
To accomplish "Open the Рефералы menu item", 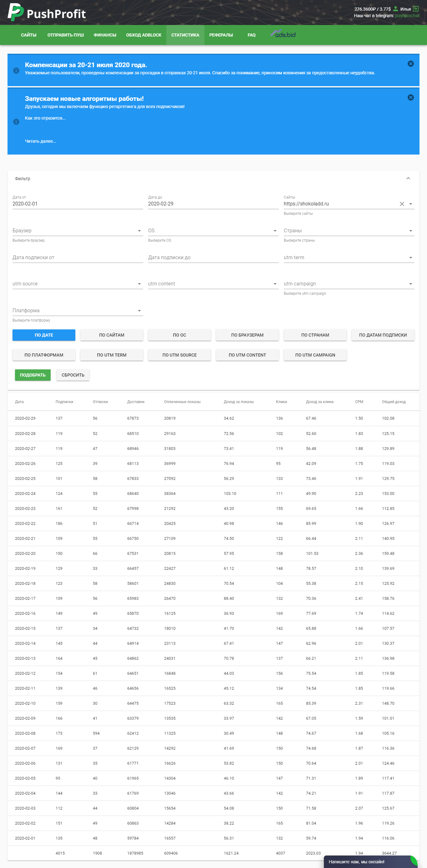I will 221,35.
